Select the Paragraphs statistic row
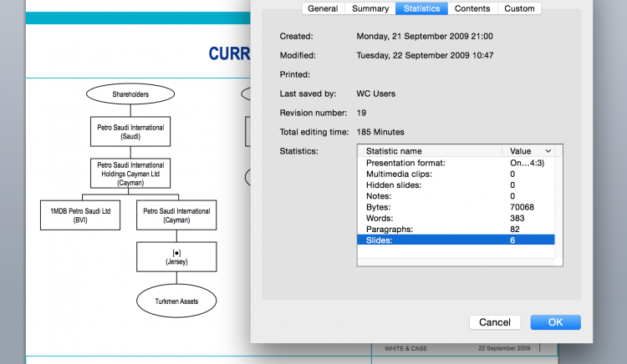Viewport: 627px width, 364px height. pos(456,229)
